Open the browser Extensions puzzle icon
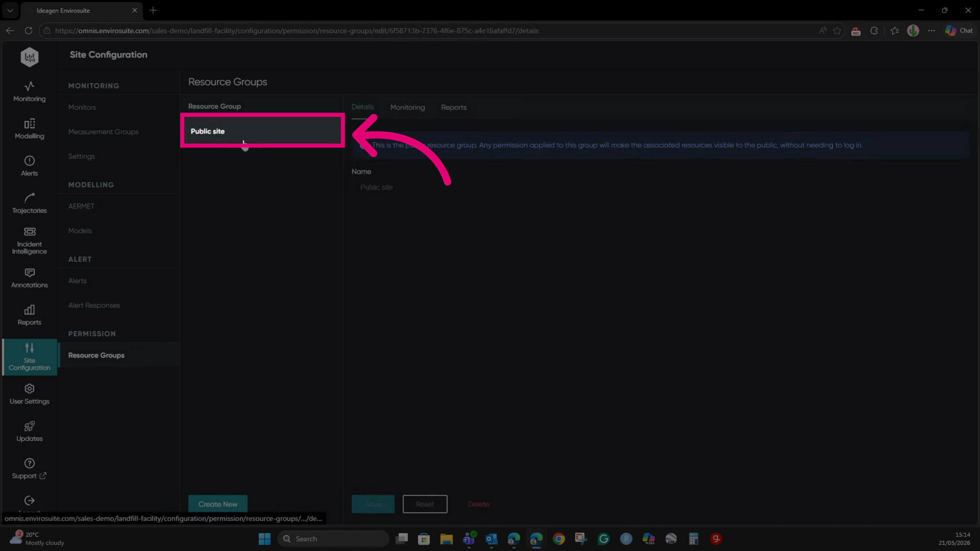 click(874, 31)
